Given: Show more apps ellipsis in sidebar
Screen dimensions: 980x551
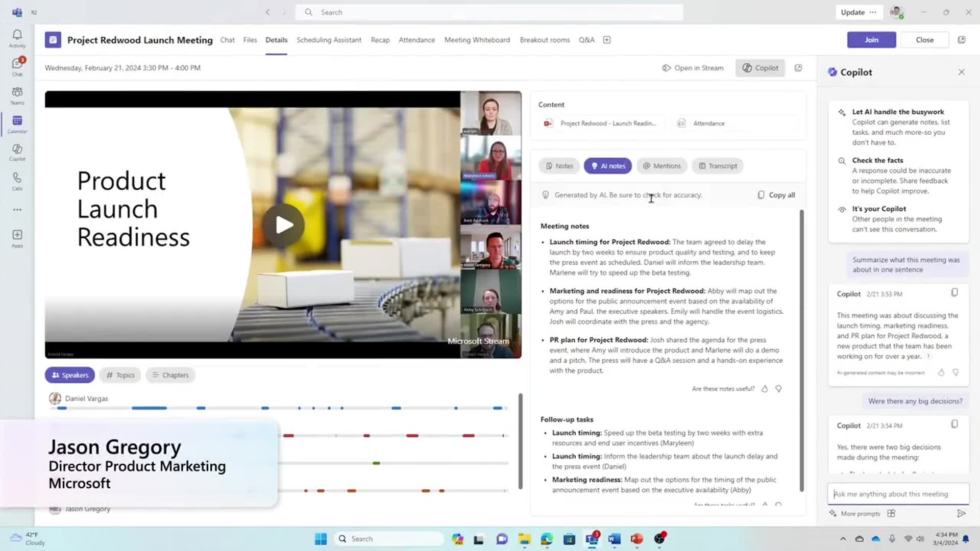Looking at the screenshot, I should 17,210.
